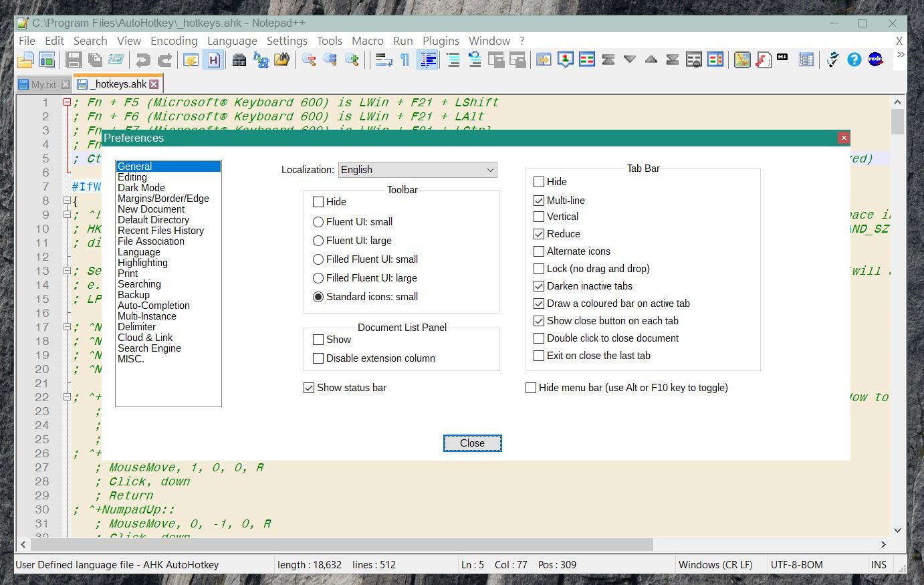Click the magnifier with green plus icon
This screenshot has height=585, width=924.
(351, 60)
